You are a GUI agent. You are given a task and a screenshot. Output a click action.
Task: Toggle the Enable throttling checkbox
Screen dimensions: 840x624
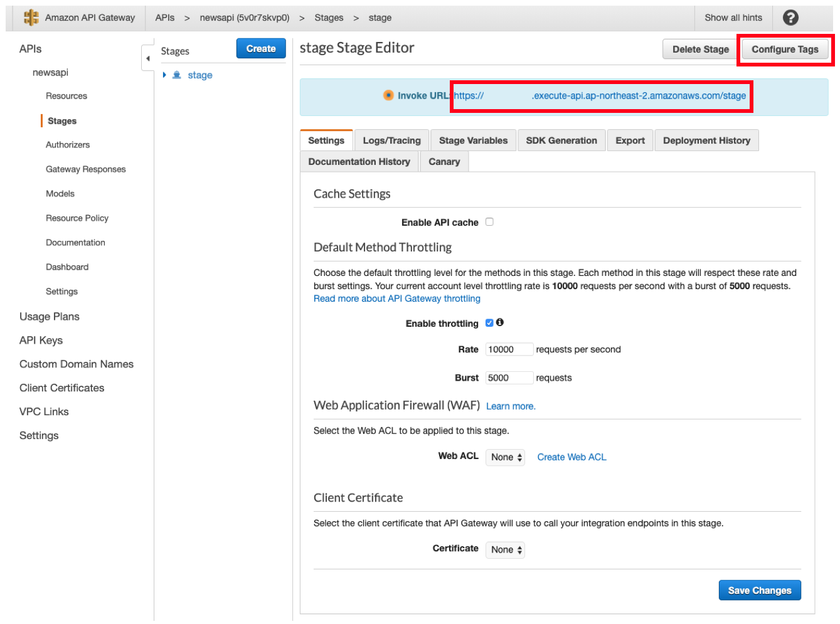pos(489,323)
